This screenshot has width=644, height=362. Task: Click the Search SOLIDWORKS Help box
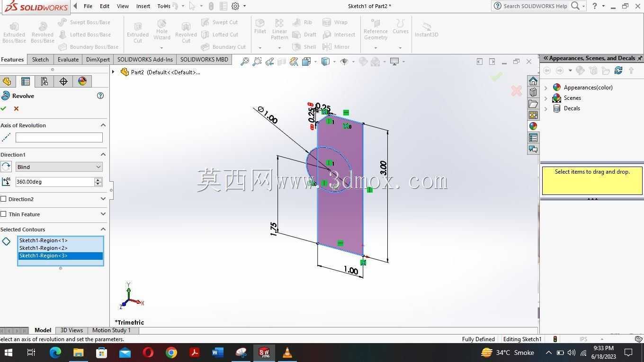tap(535, 6)
